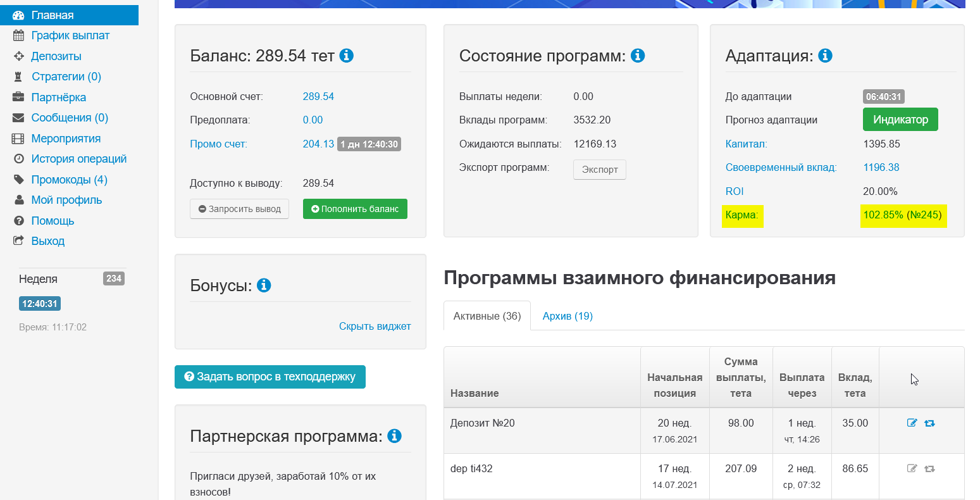Select the Активные (36) tab

pyautogui.click(x=487, y=316)
